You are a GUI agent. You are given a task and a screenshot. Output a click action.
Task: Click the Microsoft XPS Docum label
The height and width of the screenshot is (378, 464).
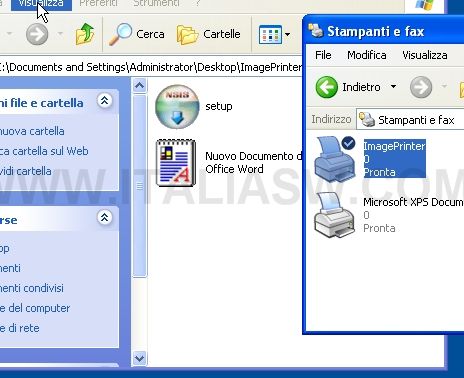(413, 202)
